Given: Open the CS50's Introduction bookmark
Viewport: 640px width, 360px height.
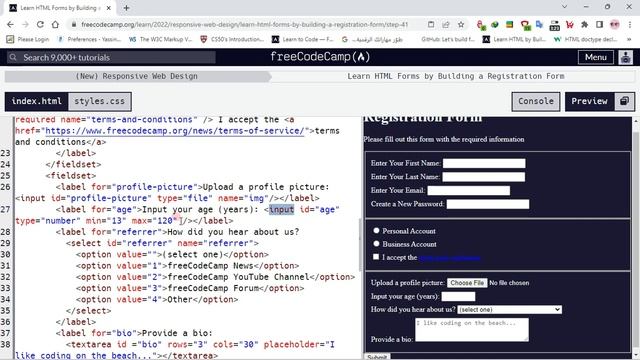Looking at the screenshot, I should 232,39.
